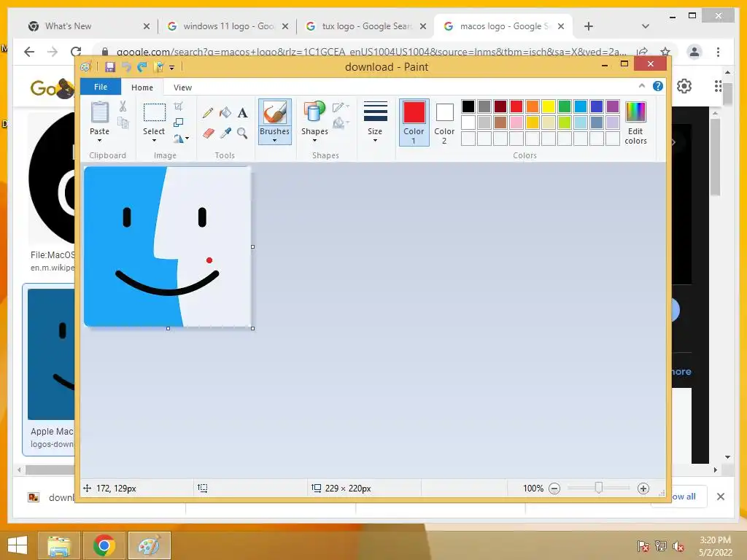The width and height of the screenshot is (747, 560).
Task: Pick the purple color swatch
Action: 613,106
